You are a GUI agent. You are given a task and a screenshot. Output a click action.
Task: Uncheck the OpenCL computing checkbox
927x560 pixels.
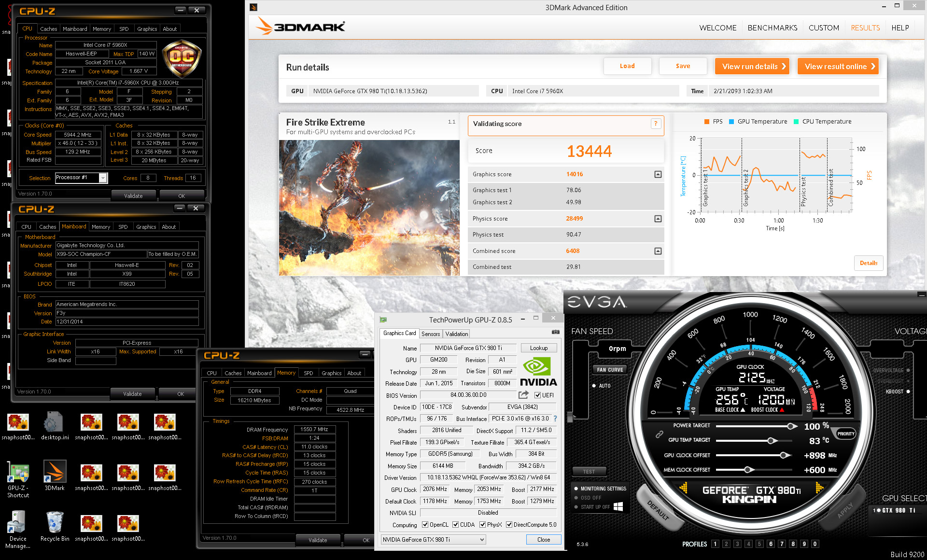coord(425,525)
